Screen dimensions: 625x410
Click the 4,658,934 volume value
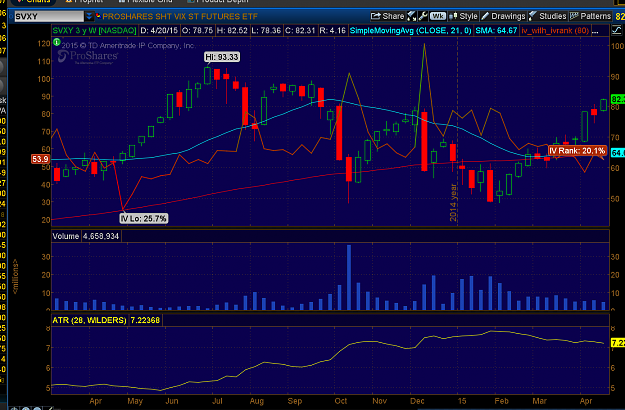coord(101,236)
